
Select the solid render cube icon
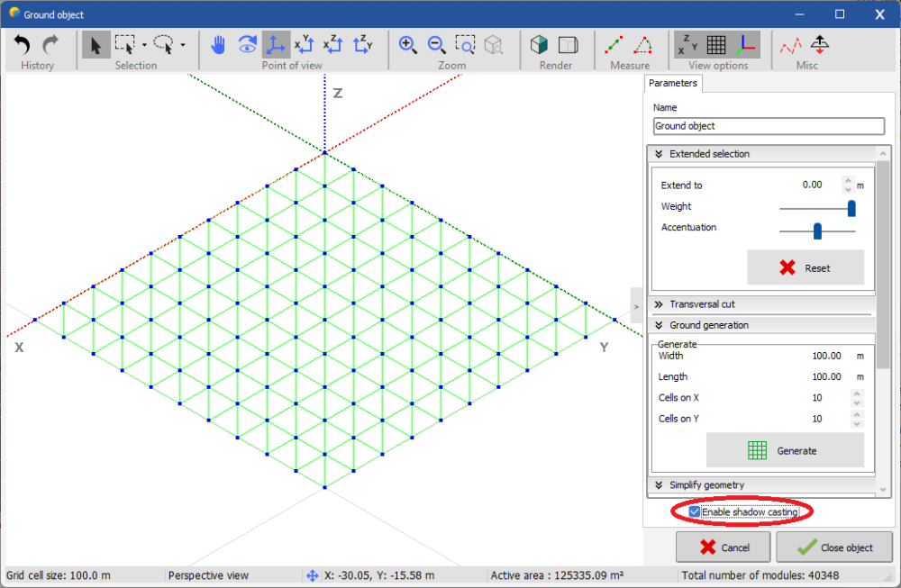539,44
